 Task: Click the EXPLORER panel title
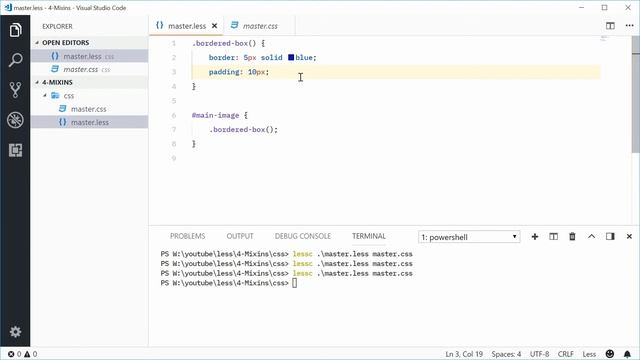pos(57,26)
